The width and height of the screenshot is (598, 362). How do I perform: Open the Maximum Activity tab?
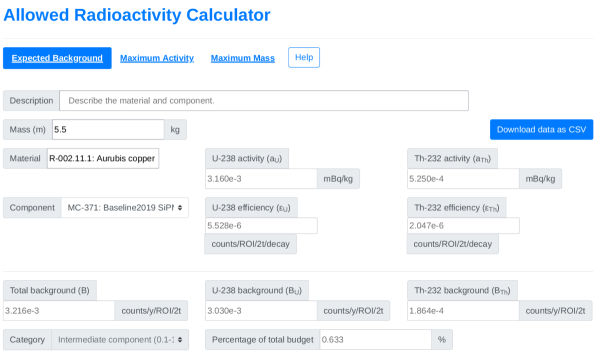tap(157, 58)
